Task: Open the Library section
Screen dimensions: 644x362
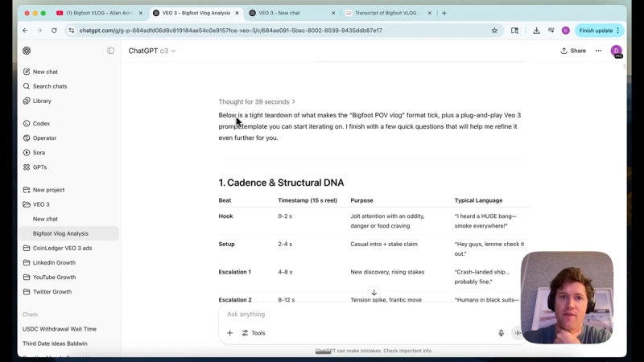Action: 42,101
